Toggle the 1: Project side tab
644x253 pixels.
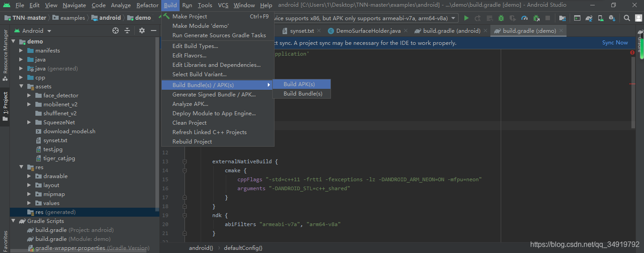[5, 107]
